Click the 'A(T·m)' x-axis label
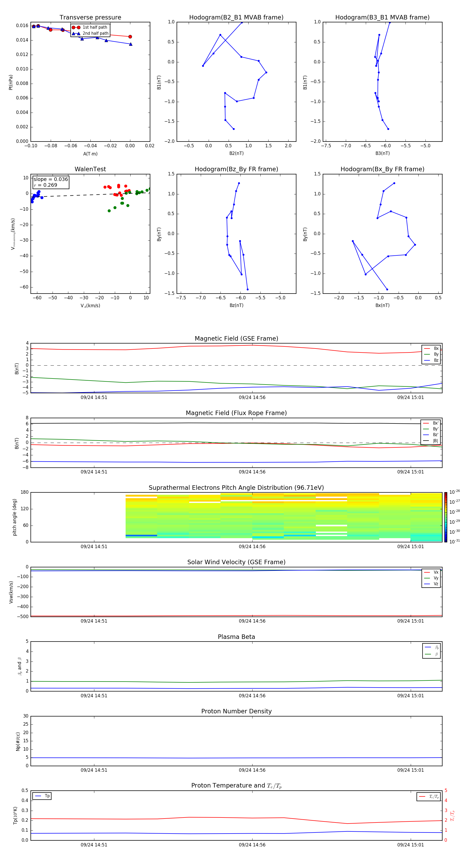Screen dimensions: 473x868 [90, 154]
